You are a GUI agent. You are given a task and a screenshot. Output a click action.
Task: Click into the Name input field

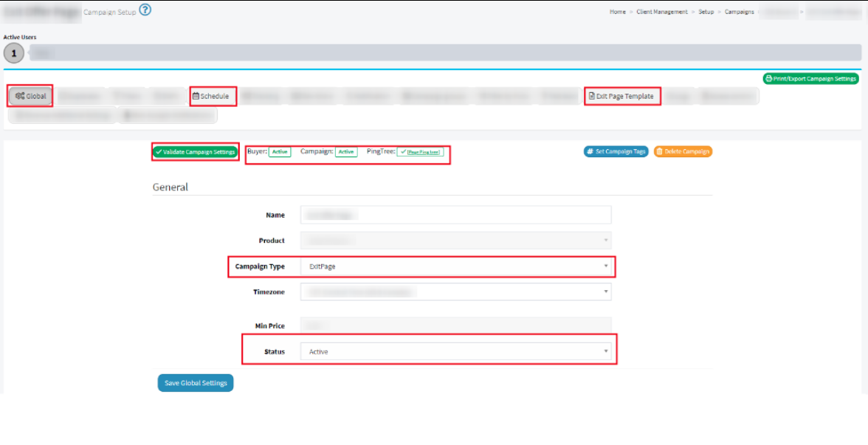[455, 215]
